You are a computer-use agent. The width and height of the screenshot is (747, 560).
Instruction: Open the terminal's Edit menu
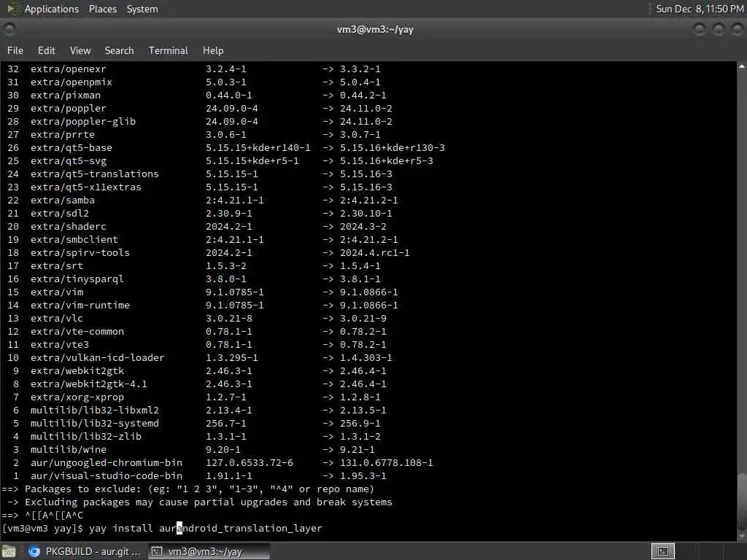coord(46,50)
